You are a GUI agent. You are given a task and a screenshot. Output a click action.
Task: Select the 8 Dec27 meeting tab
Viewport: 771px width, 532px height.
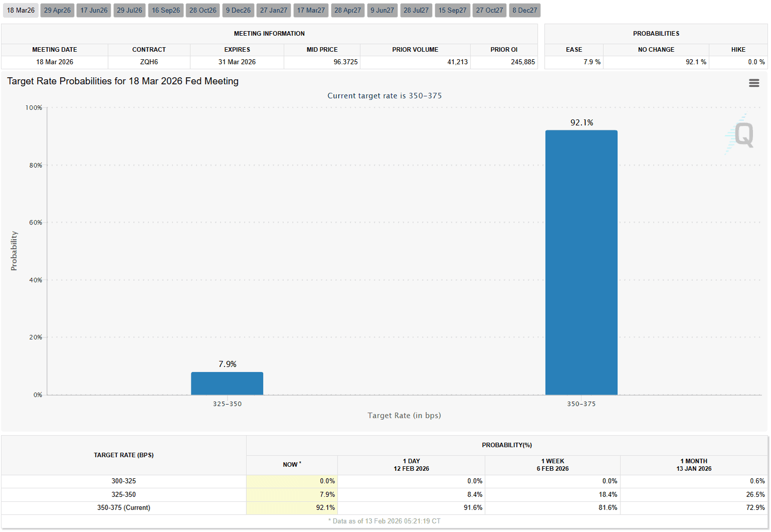(525, 11)
